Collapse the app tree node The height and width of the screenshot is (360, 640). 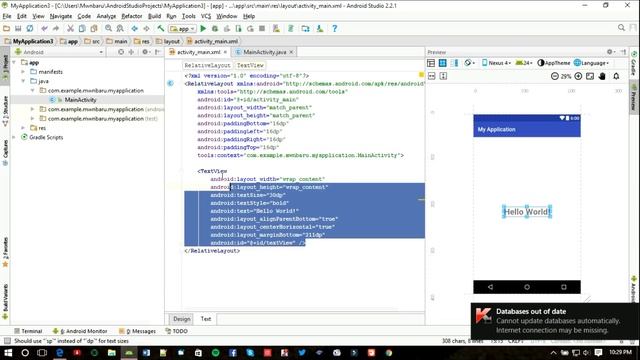pyautogui.click(x=15, y=62)
